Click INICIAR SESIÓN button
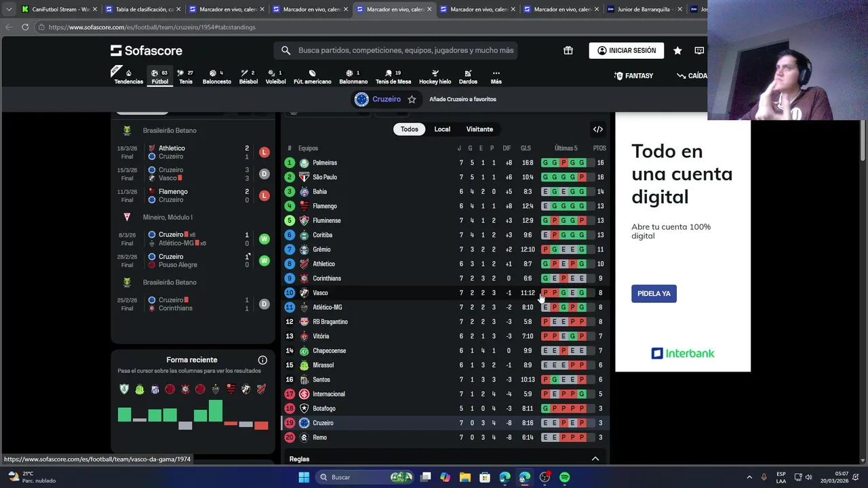Viewport: 868px width, 488px height. 627,50
